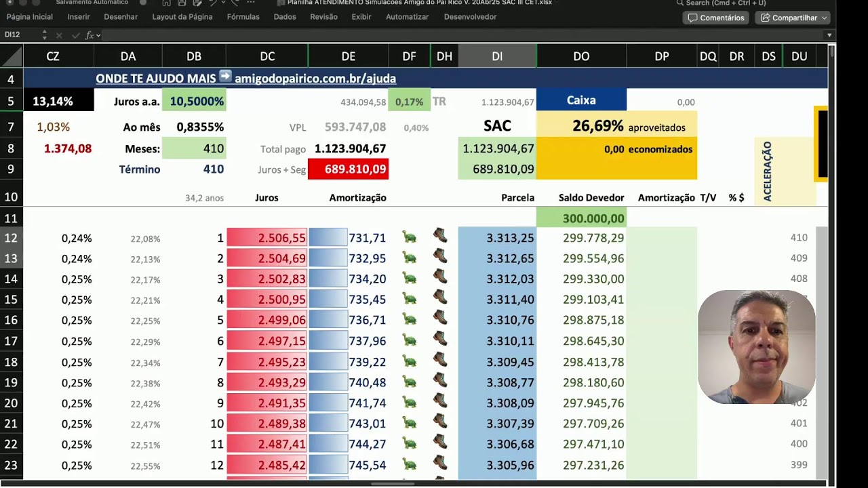868x488 pixels.
Task: Click the boot icon in row 21
Action: [440, 422]
